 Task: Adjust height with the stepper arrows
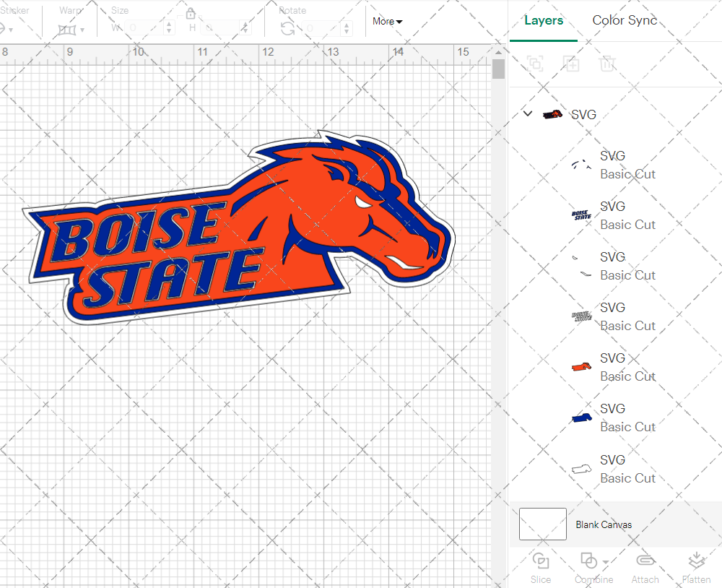click(245, 27)
